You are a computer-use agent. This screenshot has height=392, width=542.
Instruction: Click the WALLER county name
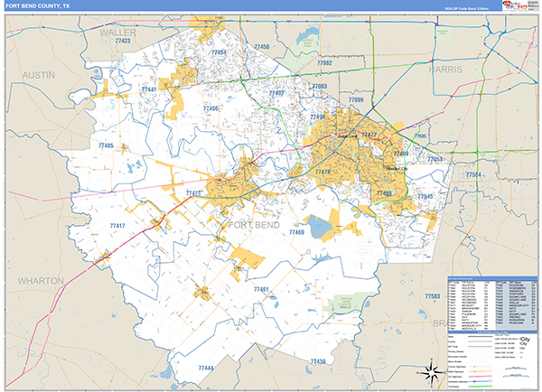(x=117, y=32)
